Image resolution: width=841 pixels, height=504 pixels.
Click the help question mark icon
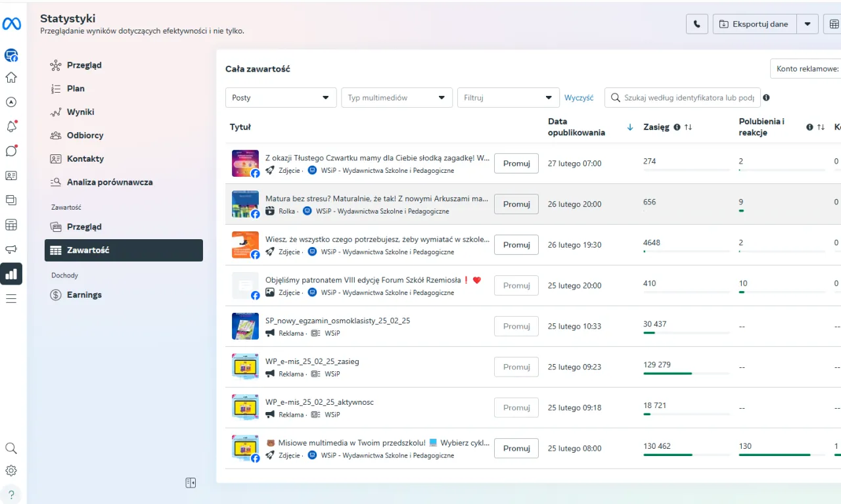click(x=11, y=495)
